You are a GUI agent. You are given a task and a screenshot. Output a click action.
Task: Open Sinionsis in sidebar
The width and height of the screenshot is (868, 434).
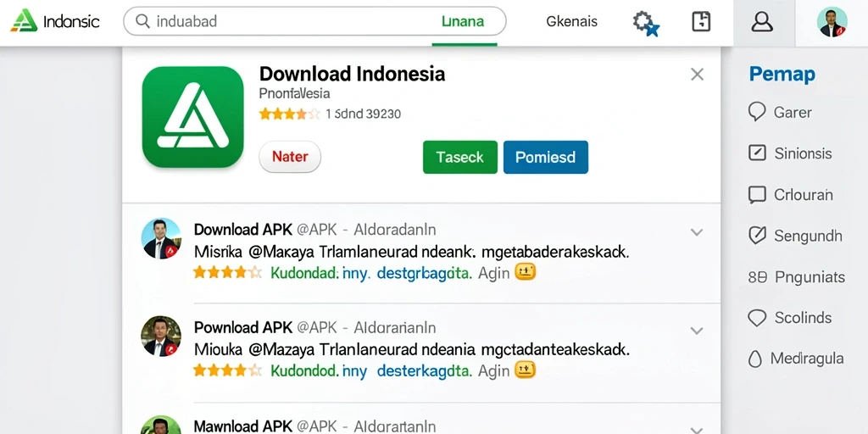click(804, 153)
